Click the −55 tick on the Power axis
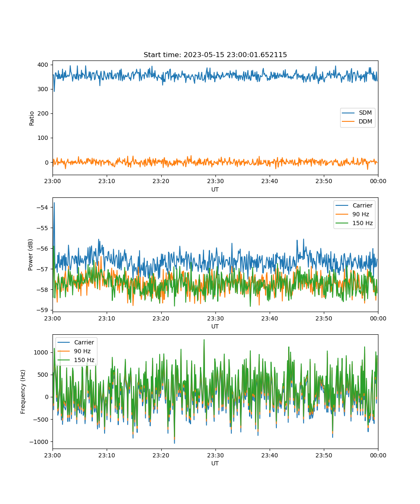 click(x=44, y=228)
